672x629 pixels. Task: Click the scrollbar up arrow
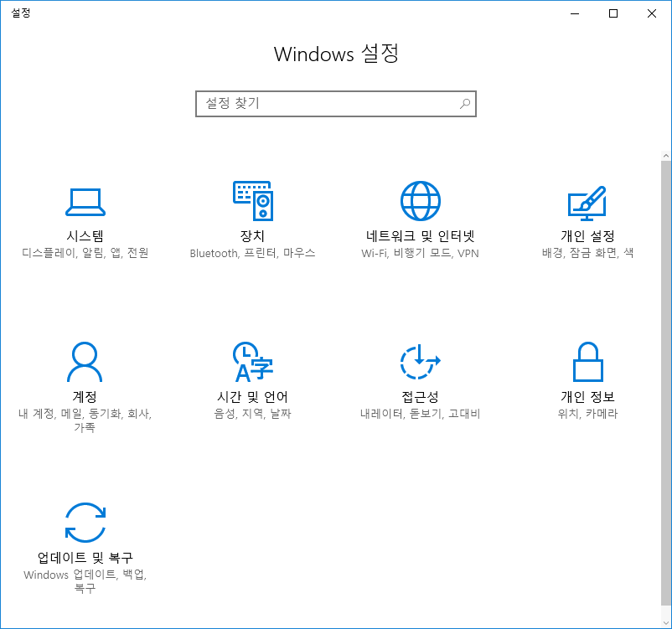point(665,156)
